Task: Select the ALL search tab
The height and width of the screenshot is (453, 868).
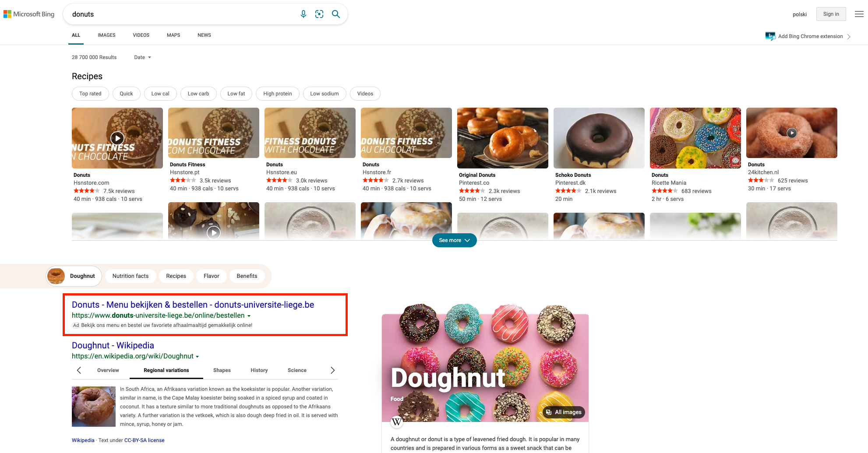Action: pyautogui.click(x=76, y=35)
